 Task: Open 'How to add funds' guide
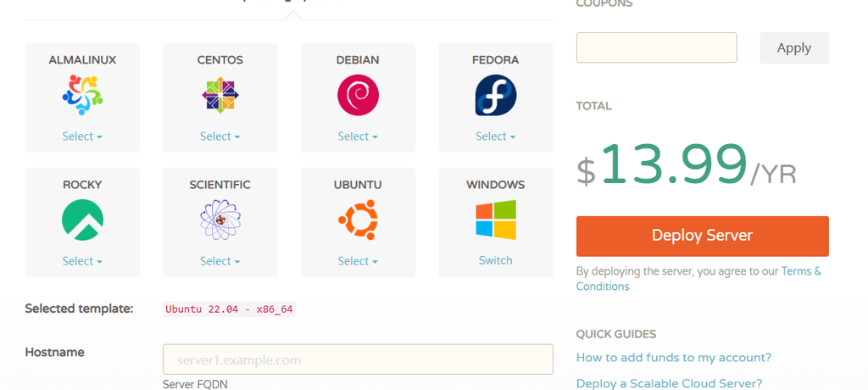[673, 358]
